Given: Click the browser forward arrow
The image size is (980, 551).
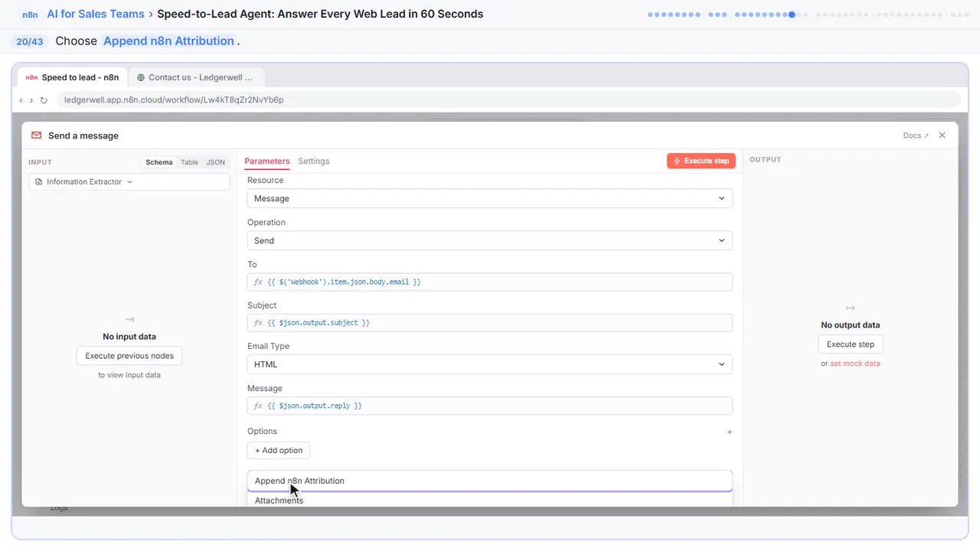Looking at the screenshot, I should pos(31,100).
